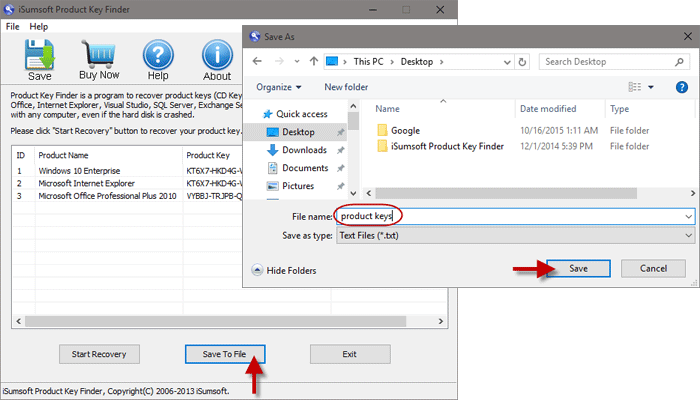Click the Product Name column header
This screenshot has height=400, width=700.
click(x=63, y=155)
